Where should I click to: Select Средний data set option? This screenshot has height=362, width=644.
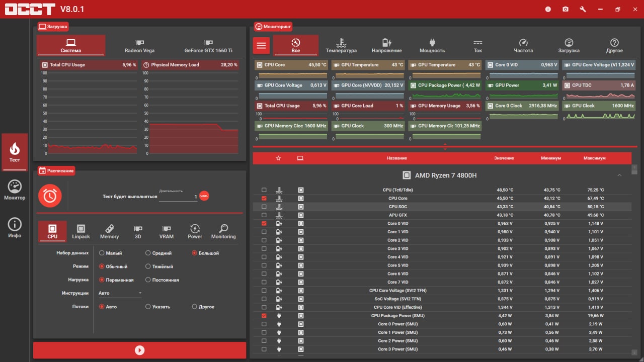point(158,253)
